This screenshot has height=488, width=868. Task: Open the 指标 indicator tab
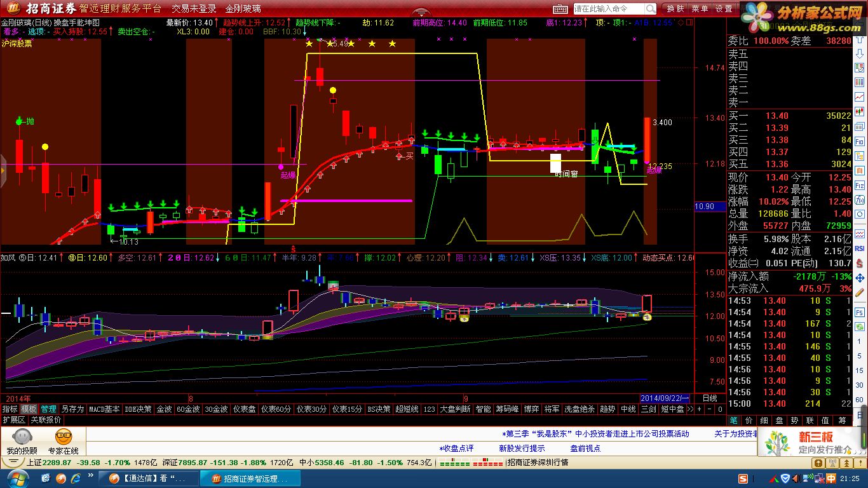tap(10, 409)
